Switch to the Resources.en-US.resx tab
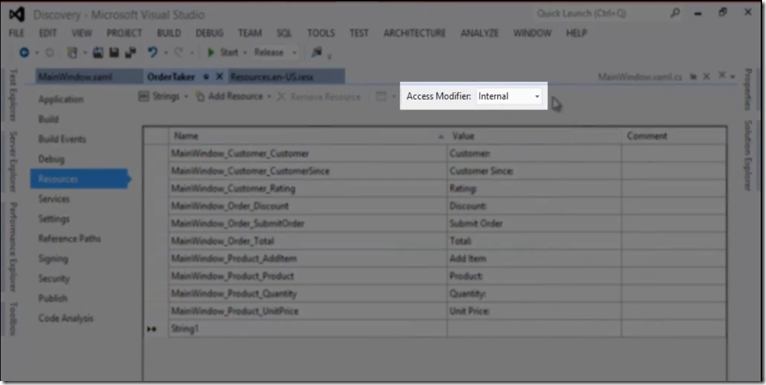Screen dimensions: 766x385 [x=287, y=77]
